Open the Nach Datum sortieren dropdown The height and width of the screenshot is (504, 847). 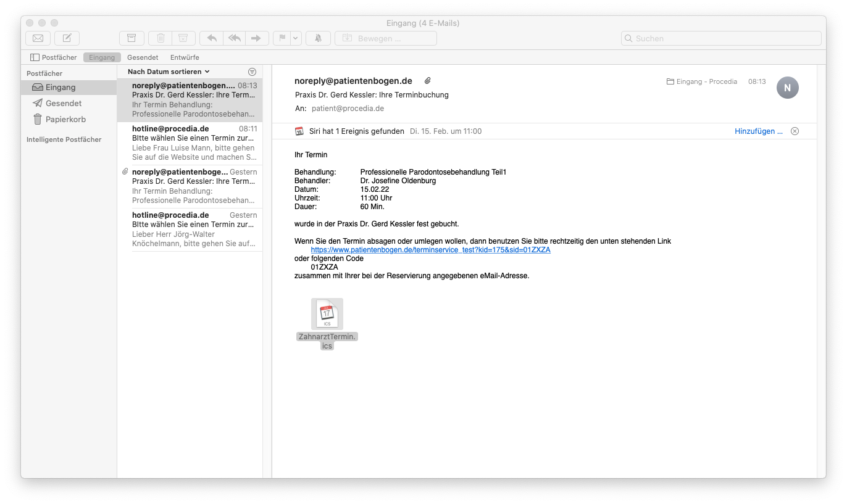(169, 72)
